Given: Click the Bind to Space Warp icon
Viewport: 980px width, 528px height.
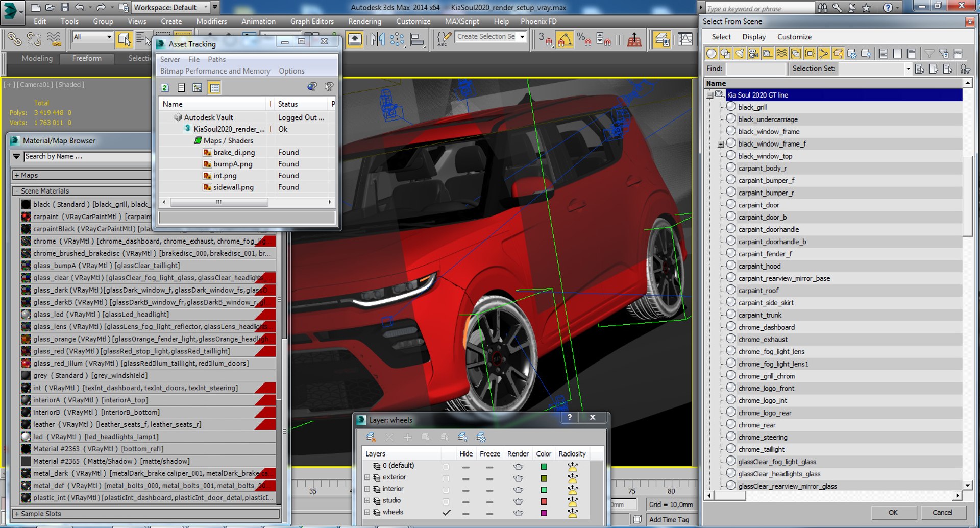Looking at the screenshot, I should coord(54,39).
